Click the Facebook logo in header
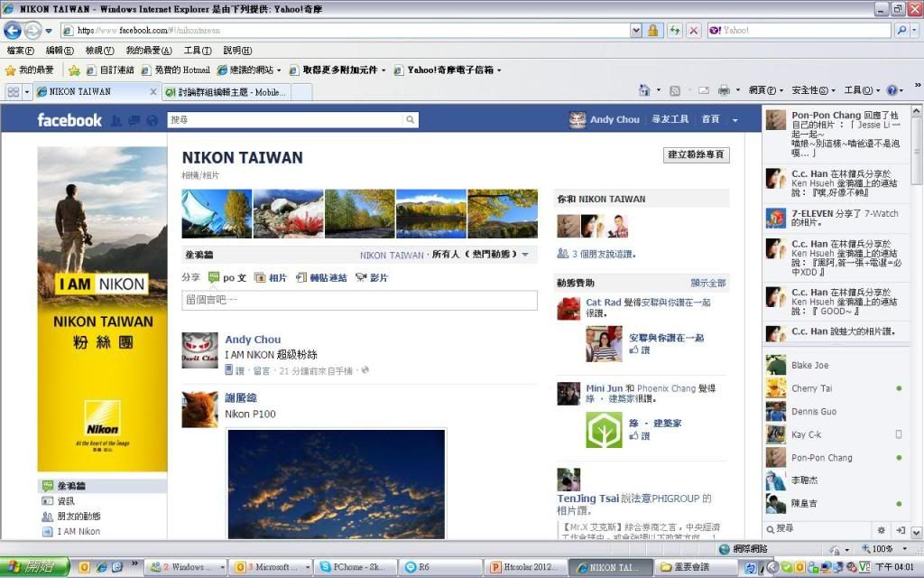This screenshot has width=924, height=578. point(69,120)
